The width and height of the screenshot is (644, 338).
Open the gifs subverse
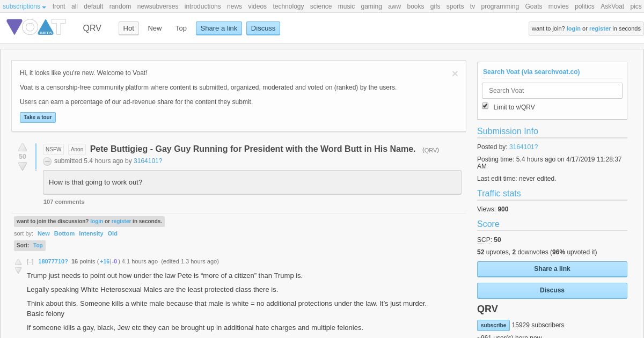(435, 6)
